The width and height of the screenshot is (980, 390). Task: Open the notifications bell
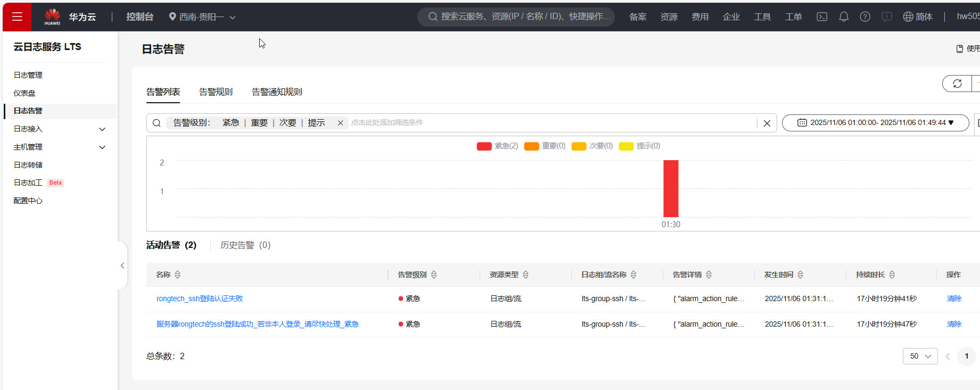coord(844,16)
